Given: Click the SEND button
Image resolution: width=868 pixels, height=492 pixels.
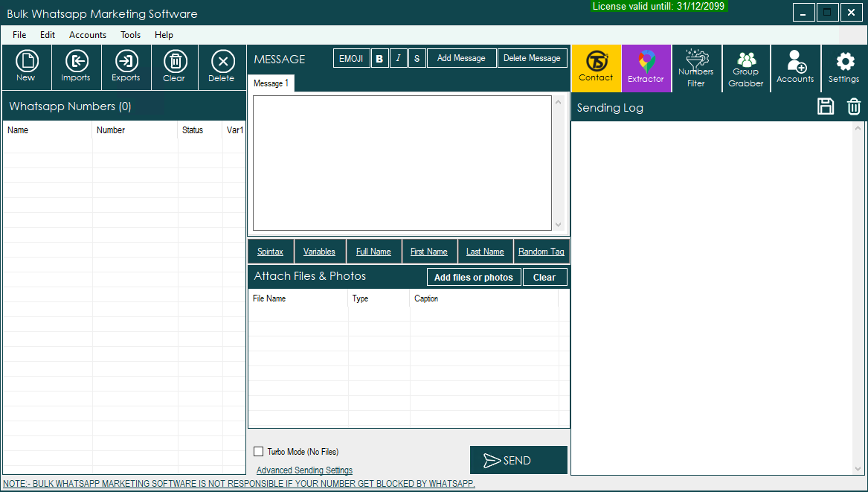Looking at the screenshot, I should coord(518,460).
